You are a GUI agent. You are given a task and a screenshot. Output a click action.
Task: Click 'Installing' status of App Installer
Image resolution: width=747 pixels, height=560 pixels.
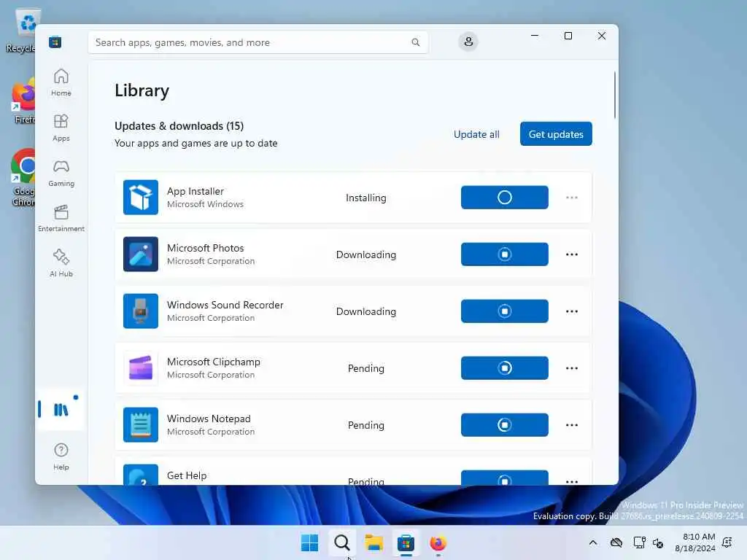tap(366, 198)
